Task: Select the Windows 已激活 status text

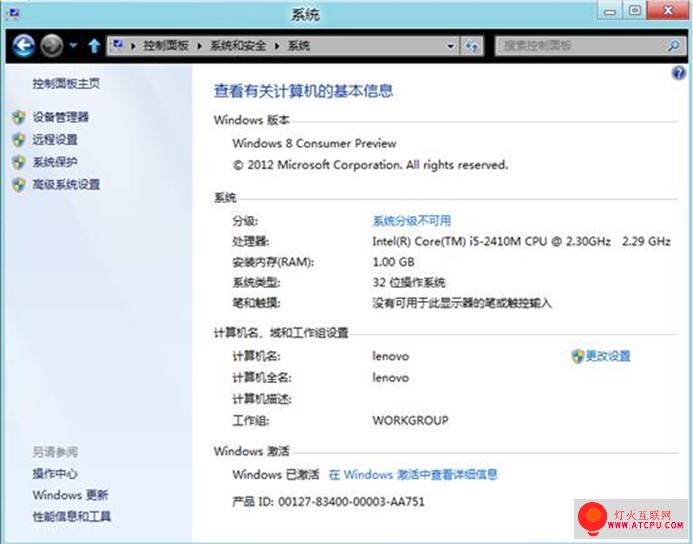Action: [276, 475]
